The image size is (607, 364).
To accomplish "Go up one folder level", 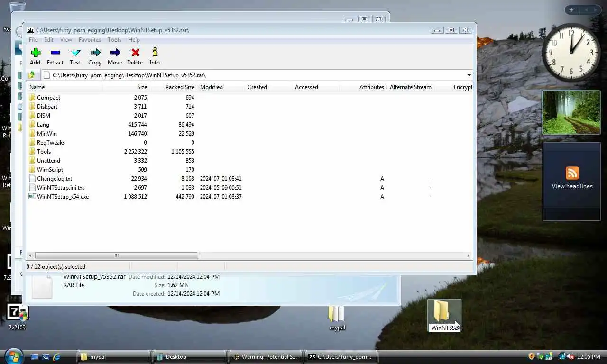I will 32,75.
